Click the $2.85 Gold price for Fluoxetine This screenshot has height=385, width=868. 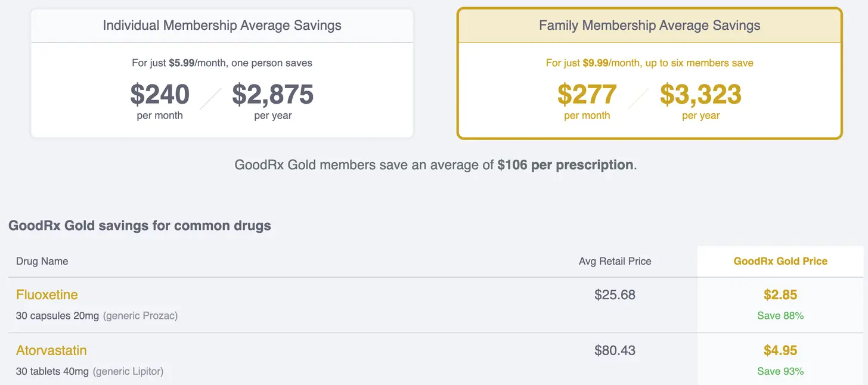(780, 294)
